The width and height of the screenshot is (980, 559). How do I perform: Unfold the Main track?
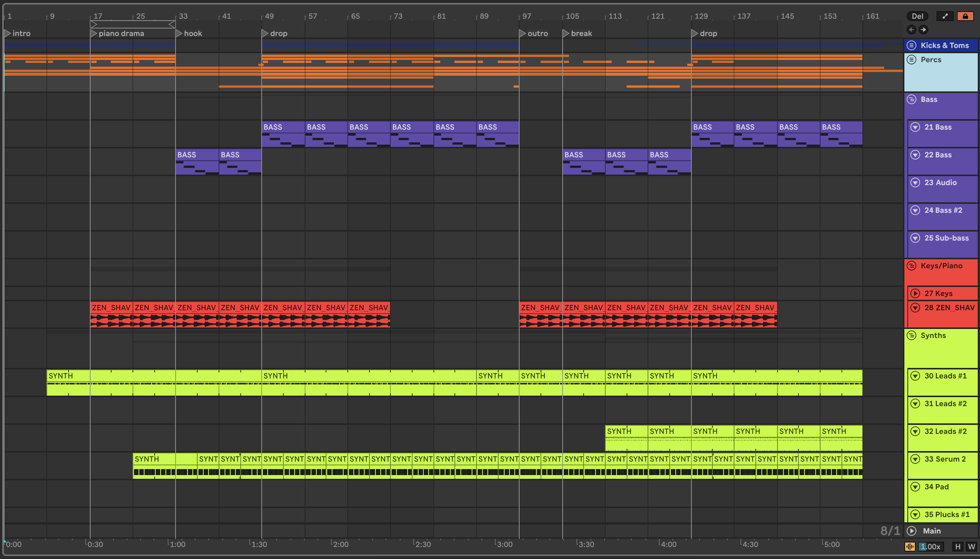coord(912,531)
